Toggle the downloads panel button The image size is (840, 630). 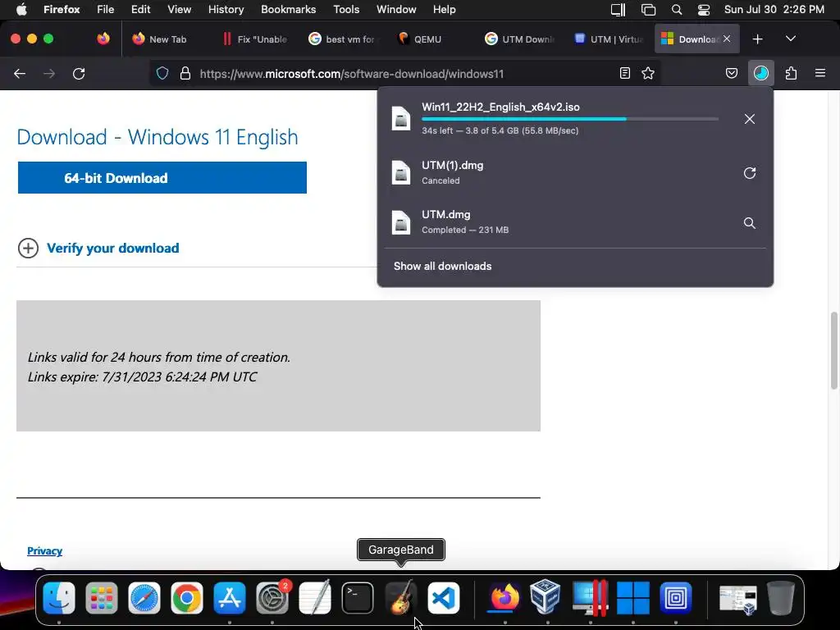(x=760, y=73)
